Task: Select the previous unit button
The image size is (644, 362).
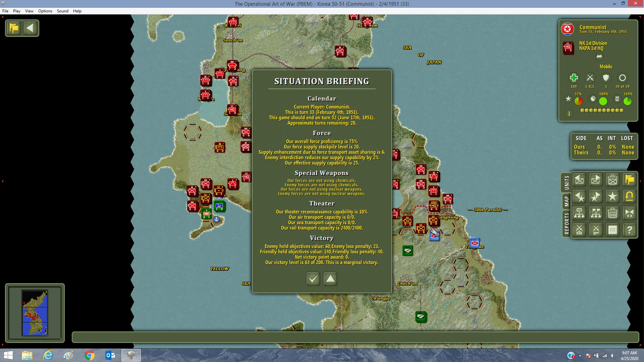Action: click(x=579, y=180)
